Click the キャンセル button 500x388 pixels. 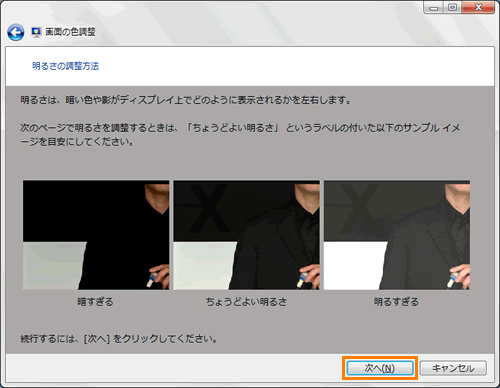coord(453,368)
